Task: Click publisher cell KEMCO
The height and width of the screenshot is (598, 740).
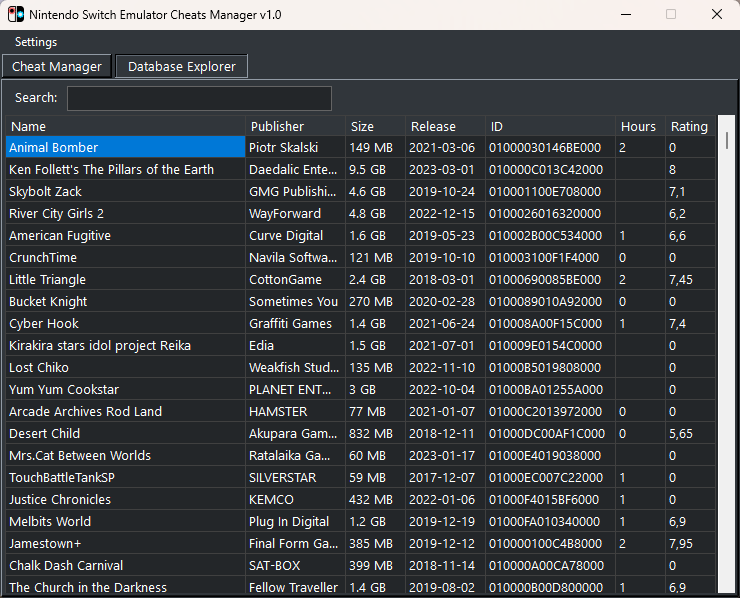Action: pyautogui.click(x=295, y=500)
